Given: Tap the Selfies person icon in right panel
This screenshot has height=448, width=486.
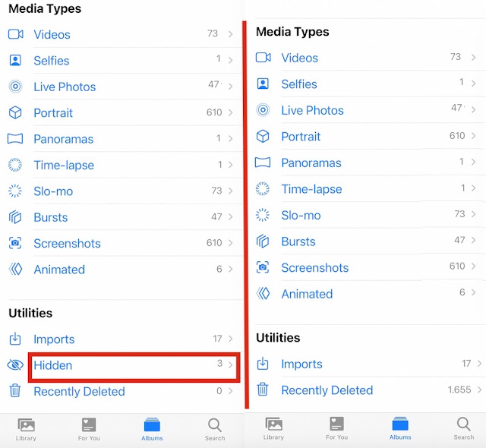Looking at the screenshot, I should point(263,84).
